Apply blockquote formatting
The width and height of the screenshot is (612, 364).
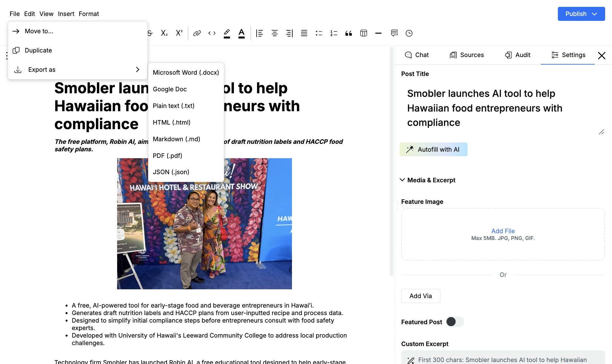[349, 33]
